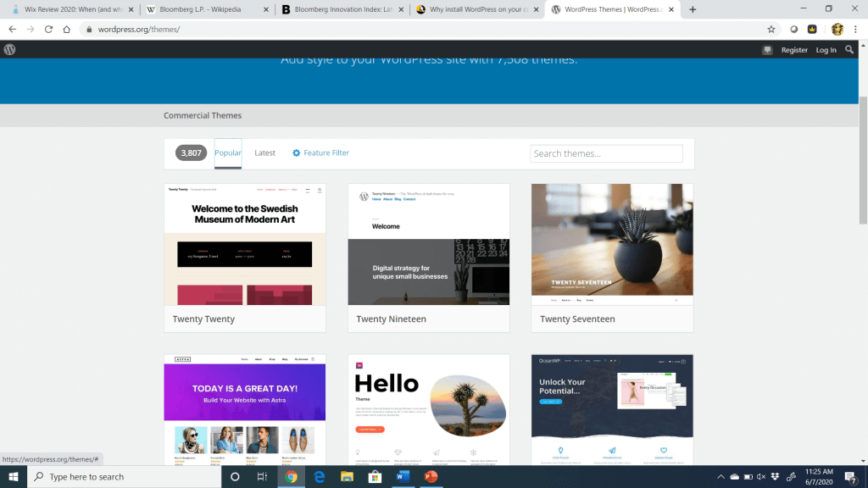Image resolution: width=868 pixels, height=488 pixels.
Task: Reload the current page
Action: tap(48, 30)
